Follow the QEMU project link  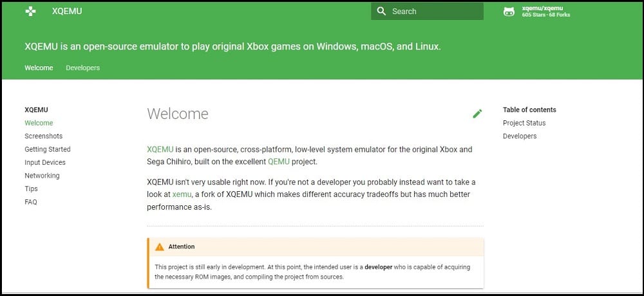click(x=279, y=162)
